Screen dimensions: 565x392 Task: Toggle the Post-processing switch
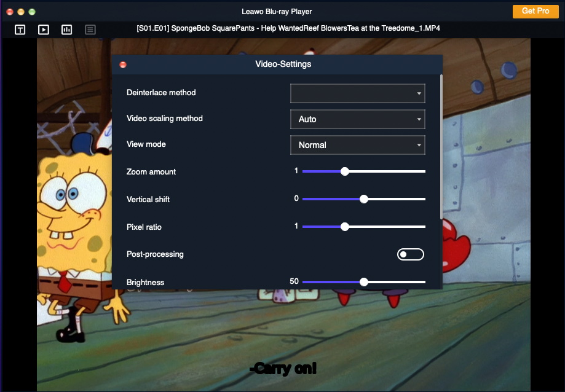tap(411, 254)
